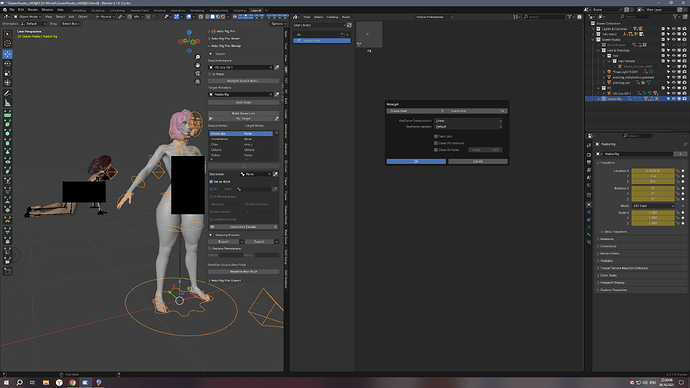Image resolution: width=690 pixels, height=388 pixels.
Task: Toggle X-ray display icon in header
Action: coord(201,17)
